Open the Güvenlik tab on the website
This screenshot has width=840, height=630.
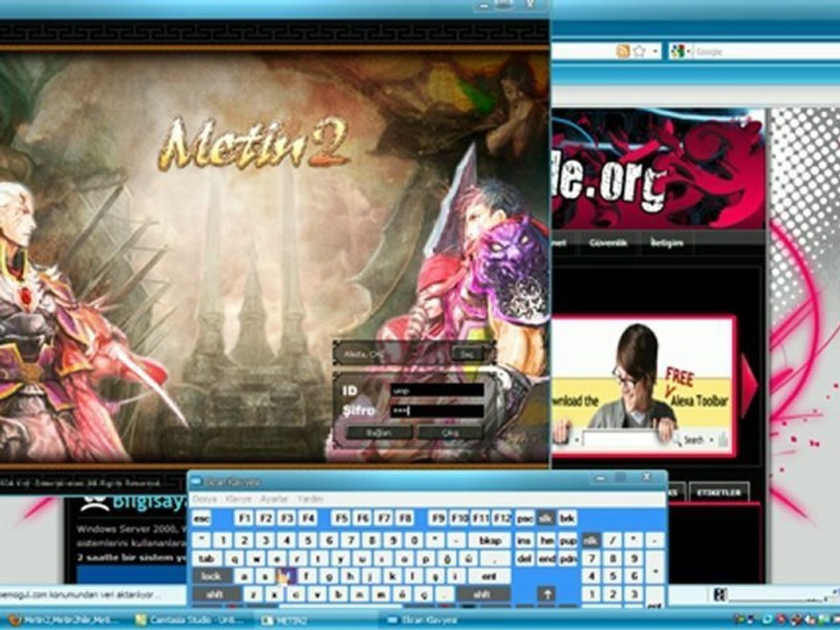point(608,242)
